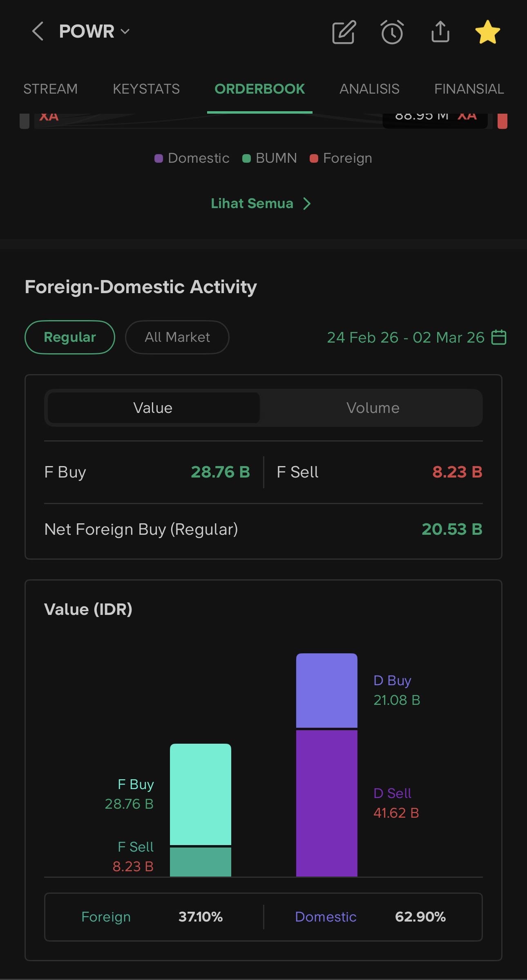527x980 pixels.
Task: Expand the POWR ticker dropdown
Action: click(x=125, y=31)
